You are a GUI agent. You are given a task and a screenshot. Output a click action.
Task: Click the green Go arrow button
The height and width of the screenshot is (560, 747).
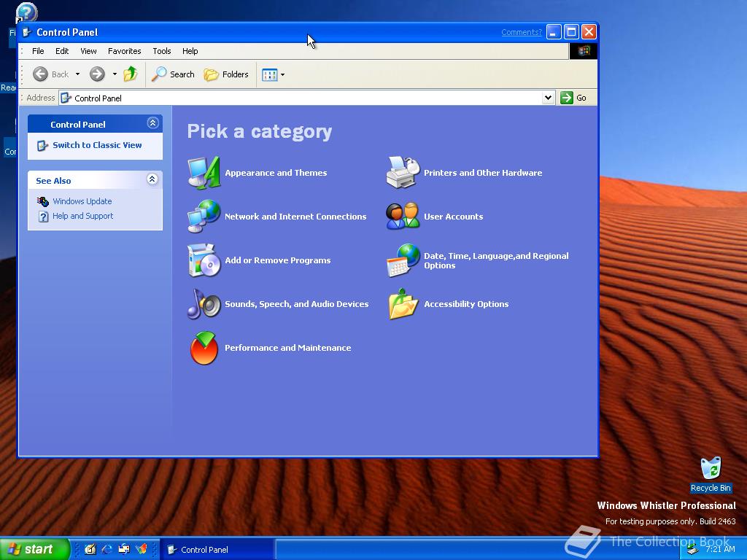(x=566, y=98)
